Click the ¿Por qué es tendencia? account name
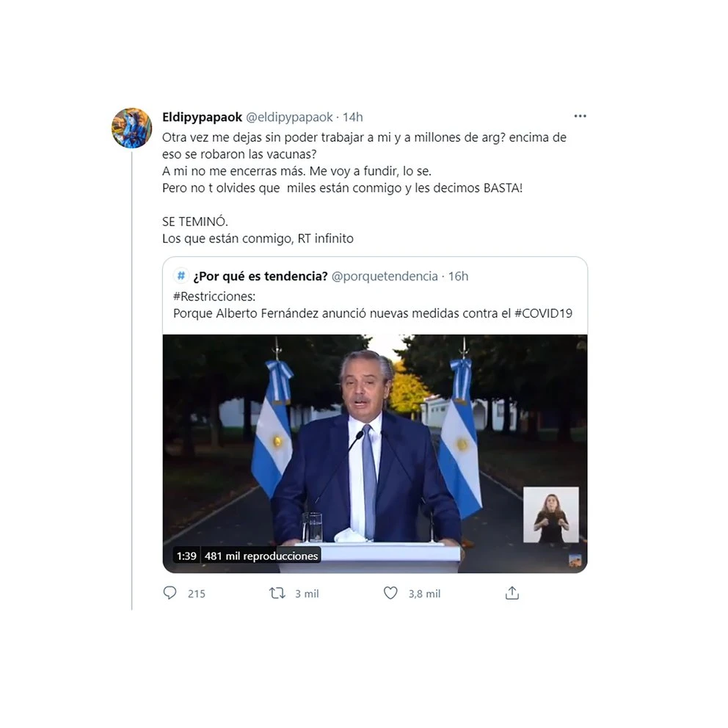The height and width of the screenshot is (728, 728). pyautogui.click(x=261, y=276)
